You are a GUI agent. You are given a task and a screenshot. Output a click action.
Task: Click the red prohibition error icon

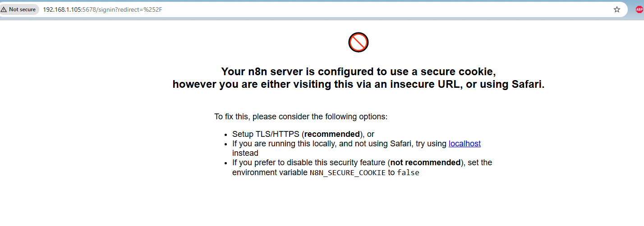(359, 42)
